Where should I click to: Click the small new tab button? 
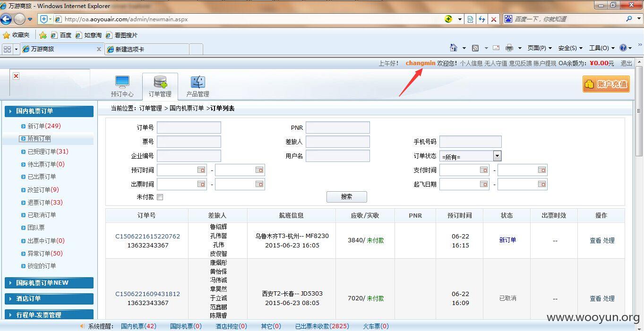[x=196, y=49]
